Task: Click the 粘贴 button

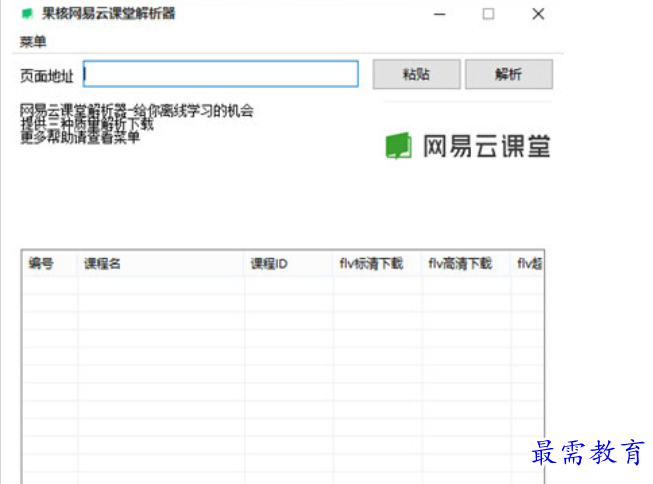Action: coord(416,74)
